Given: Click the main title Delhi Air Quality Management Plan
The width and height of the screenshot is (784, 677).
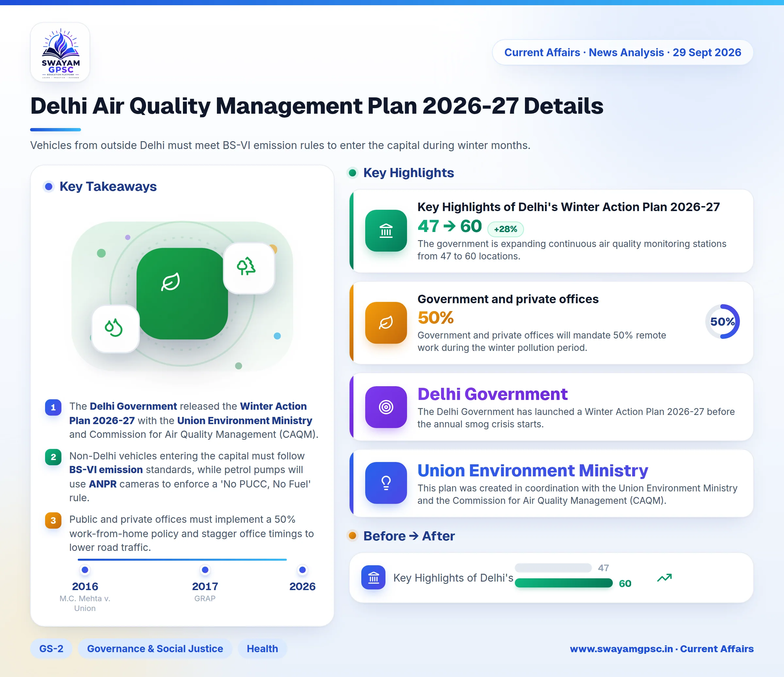Looking at the screenshot, I should pos(317,106).
